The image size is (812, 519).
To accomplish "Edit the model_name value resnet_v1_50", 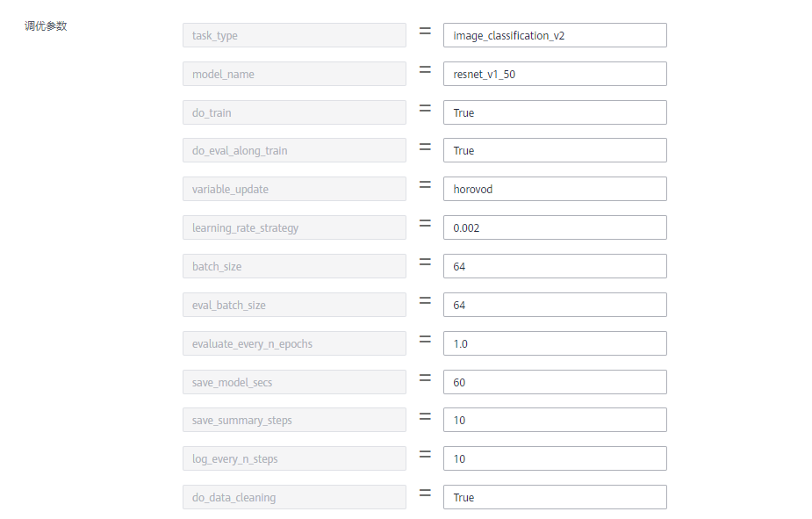I will (554, 74).
